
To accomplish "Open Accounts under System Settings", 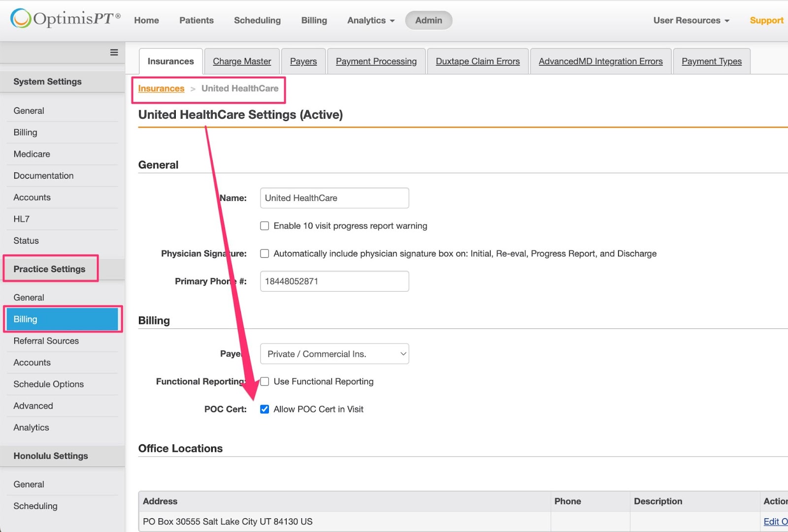I will point(63,197).
